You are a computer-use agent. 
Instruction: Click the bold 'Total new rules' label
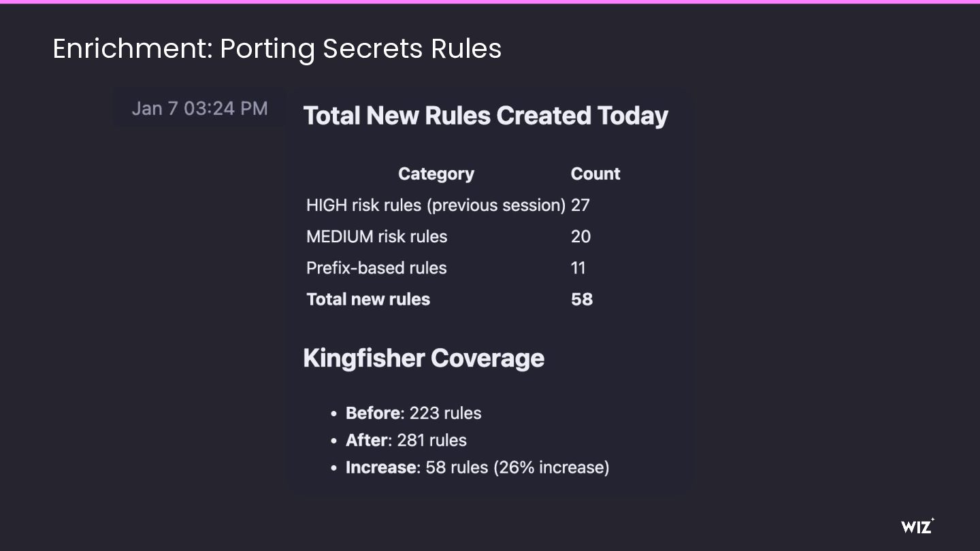(x=368, y=299)
